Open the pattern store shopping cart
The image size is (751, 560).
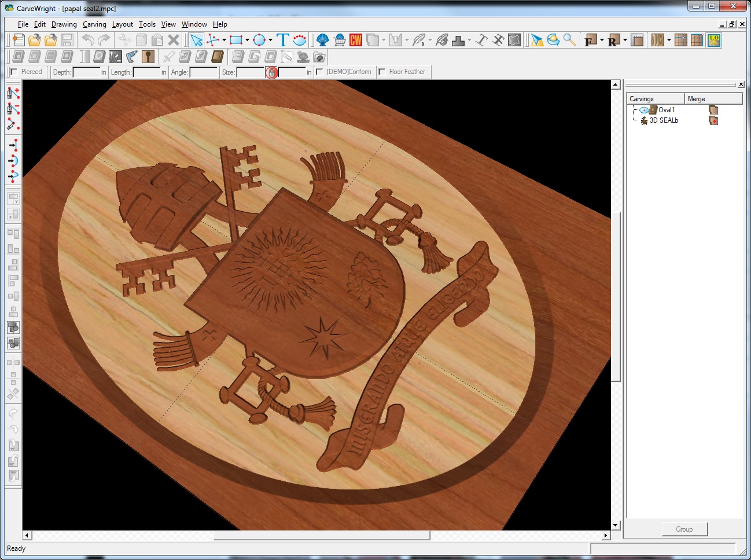[x=340, y=40]
